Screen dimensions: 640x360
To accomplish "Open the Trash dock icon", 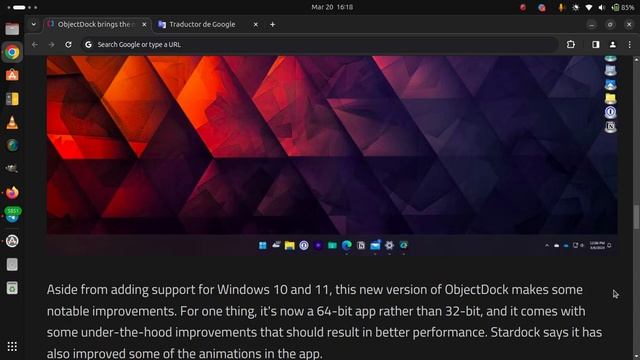I will tap(12, 288).
